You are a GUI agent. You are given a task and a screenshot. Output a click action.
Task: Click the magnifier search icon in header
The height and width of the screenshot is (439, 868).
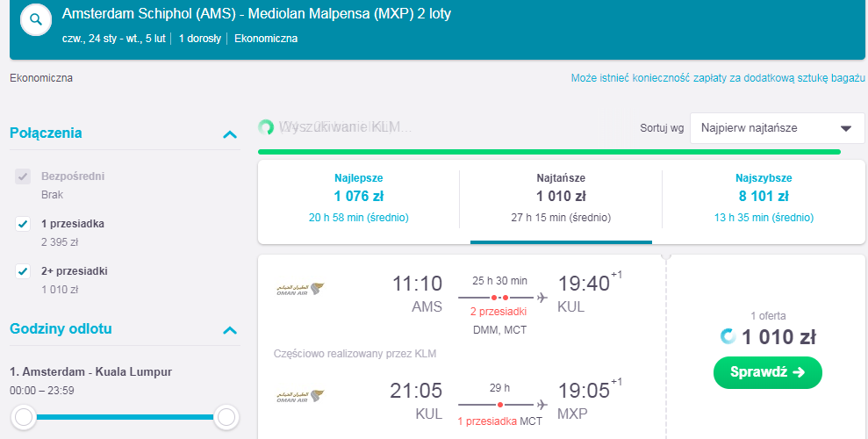(36, 19)
